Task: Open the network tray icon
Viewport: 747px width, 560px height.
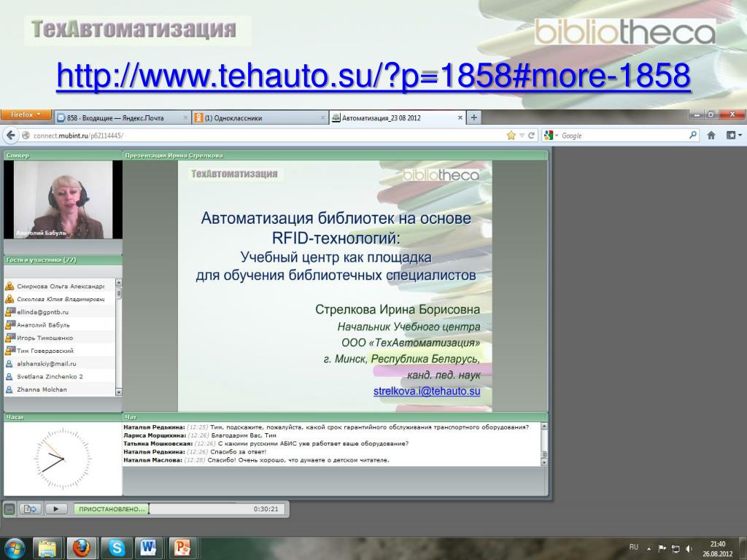Action: click(675, 548)
